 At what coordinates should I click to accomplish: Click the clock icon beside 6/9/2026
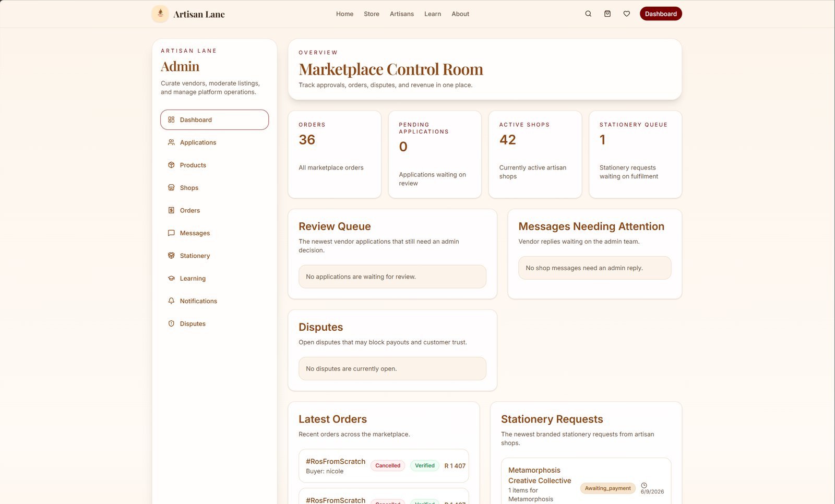[x=644, y=485]
